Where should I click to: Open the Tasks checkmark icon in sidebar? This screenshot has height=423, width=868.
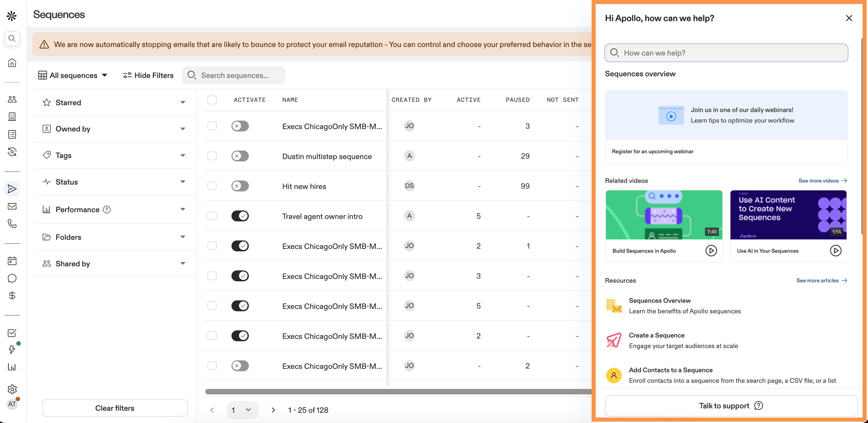[12, 333]
